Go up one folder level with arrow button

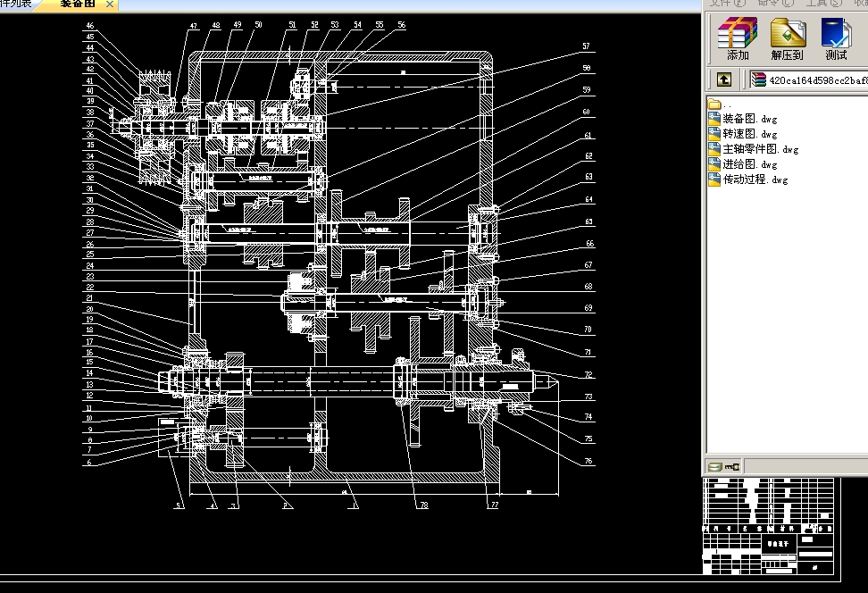[x=724, y=79]
